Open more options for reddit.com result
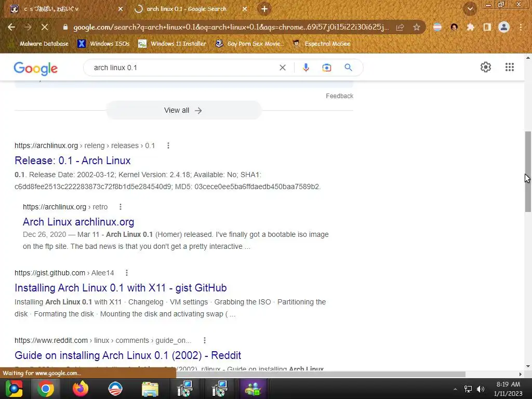Image resolution: width=532 pixels, height=399 pixels. [x=204, y=340]
